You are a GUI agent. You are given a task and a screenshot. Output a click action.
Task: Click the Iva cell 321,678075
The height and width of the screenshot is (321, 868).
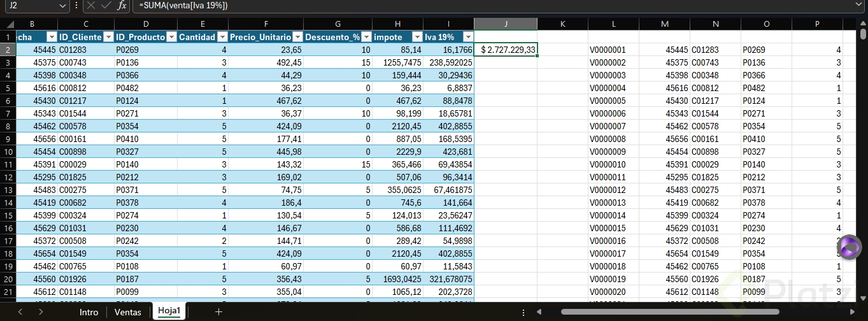coord(448,279)
